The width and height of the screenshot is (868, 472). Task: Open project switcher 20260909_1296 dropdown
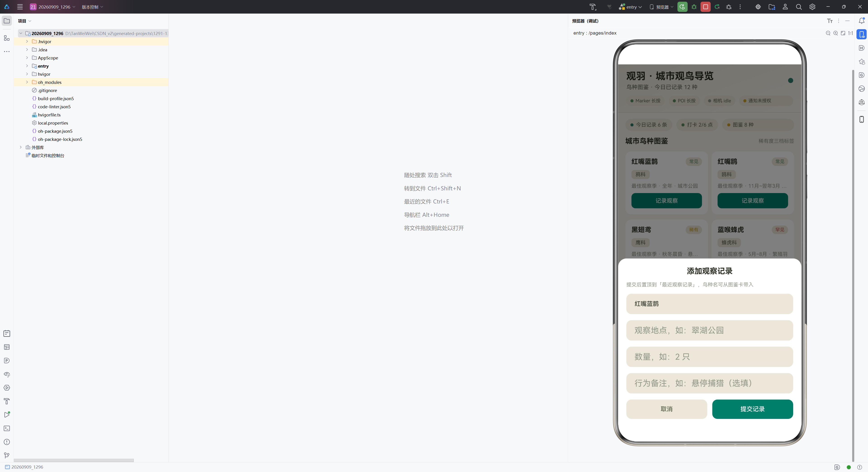(x=53, y=7)
